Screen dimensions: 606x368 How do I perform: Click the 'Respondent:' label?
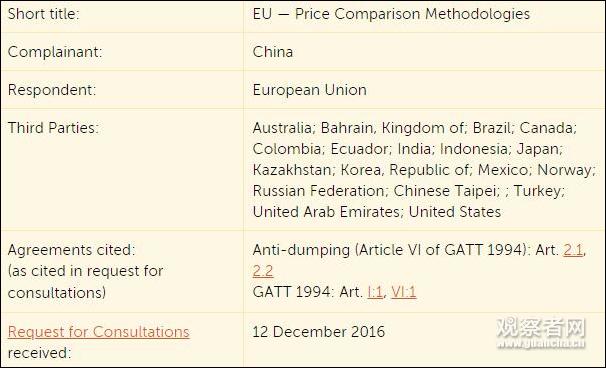point(52,90)
